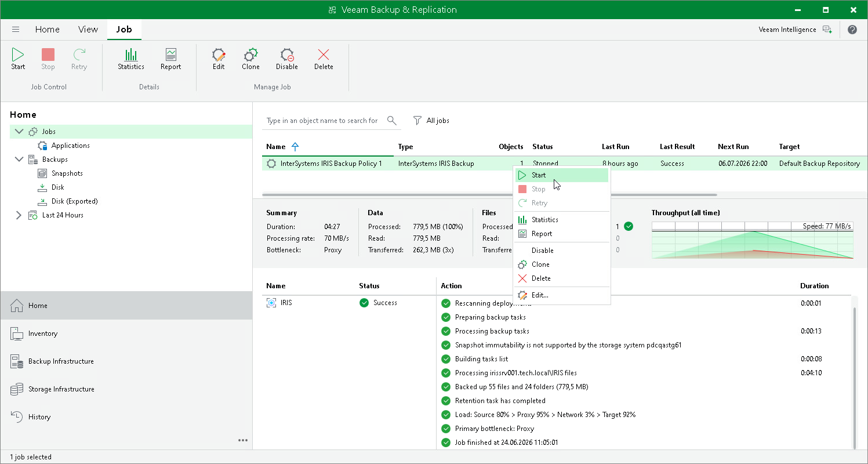Select the Job ribbon tab
This screenshot has height=464, width=868.
(124, 30)
